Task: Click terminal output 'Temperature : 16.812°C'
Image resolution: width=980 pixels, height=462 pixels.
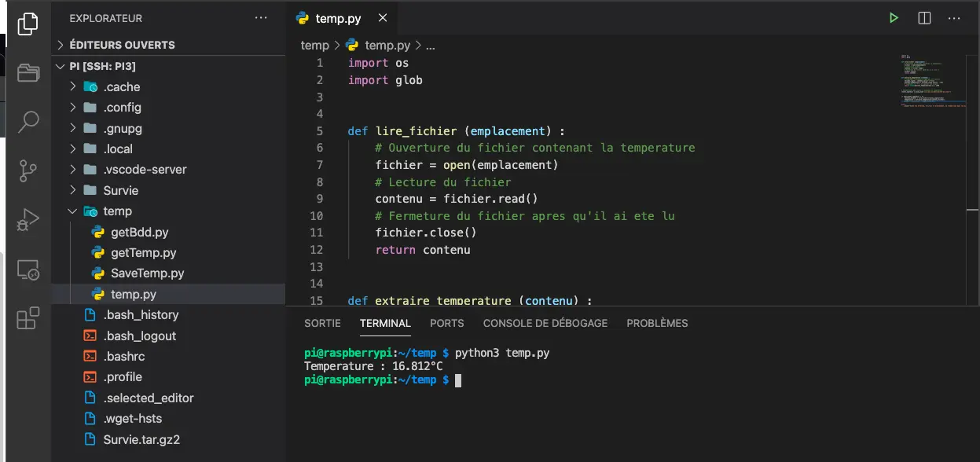Action: 373,366
